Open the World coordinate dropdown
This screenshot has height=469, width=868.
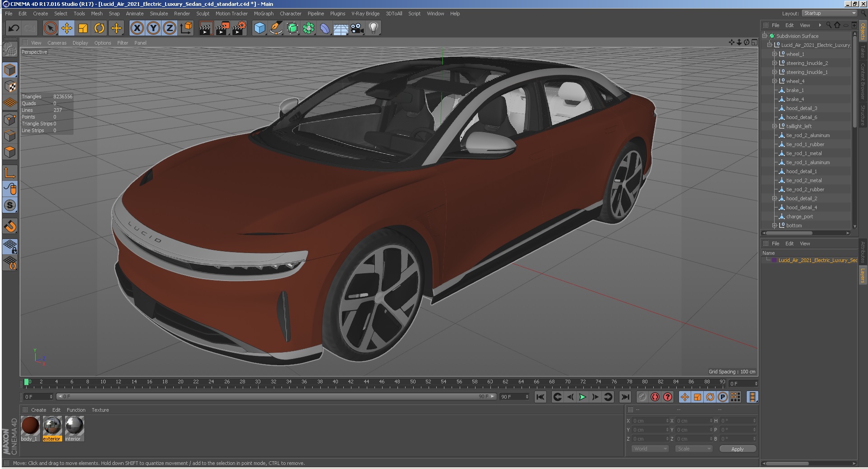click(x=650, y=449)
